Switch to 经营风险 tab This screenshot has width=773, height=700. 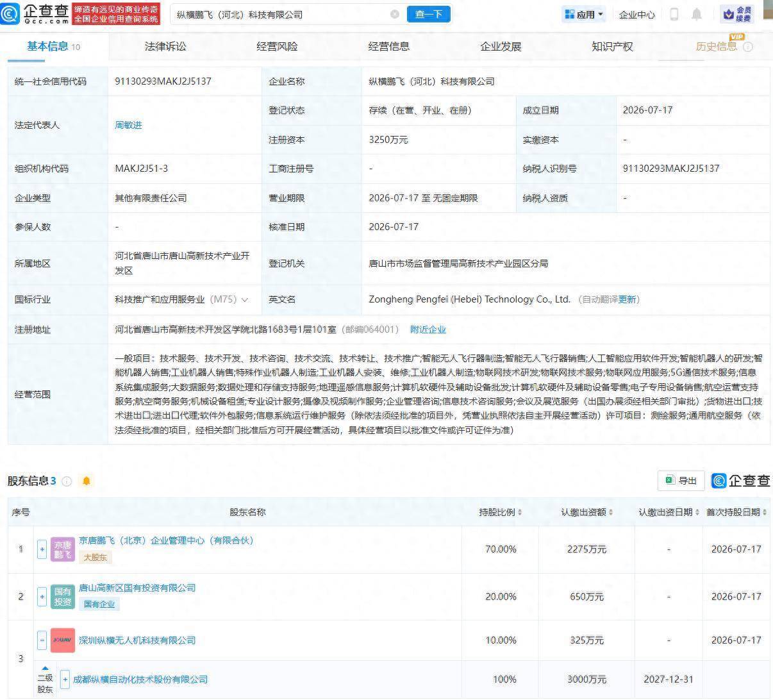277,46
